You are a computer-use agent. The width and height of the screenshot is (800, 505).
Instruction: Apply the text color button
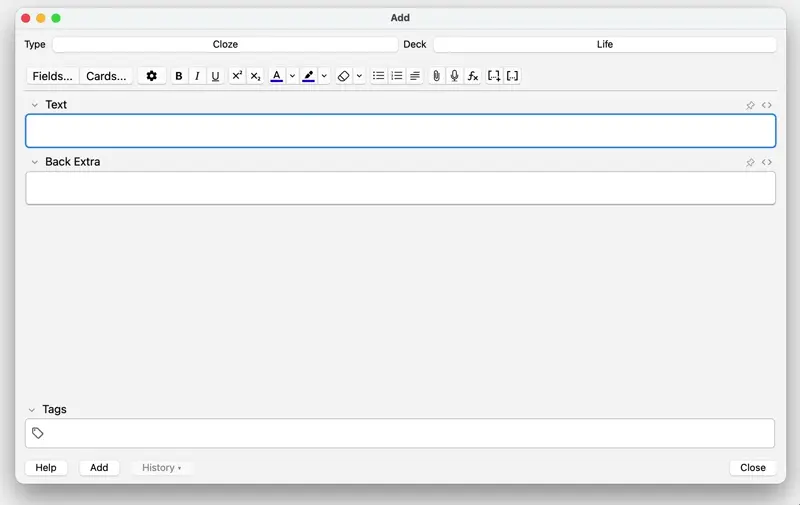pyautogui.click(x=277, y=76)
